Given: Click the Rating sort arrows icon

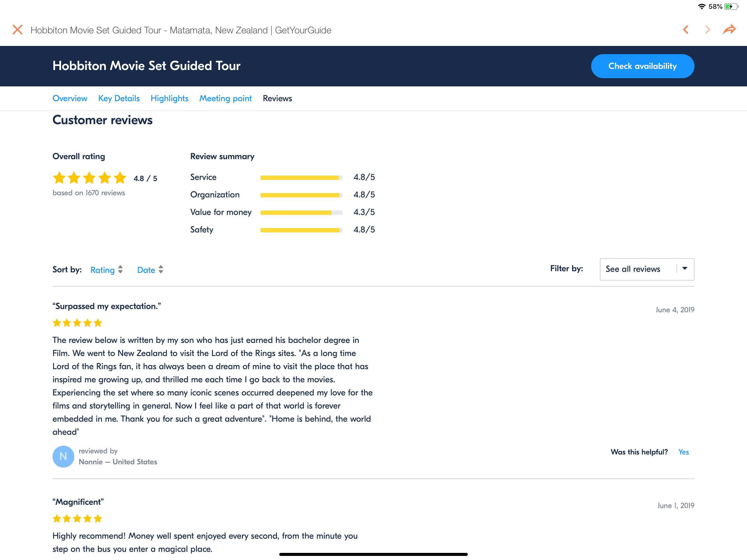Looking at the screenshot, I should (x=120, y=269).
